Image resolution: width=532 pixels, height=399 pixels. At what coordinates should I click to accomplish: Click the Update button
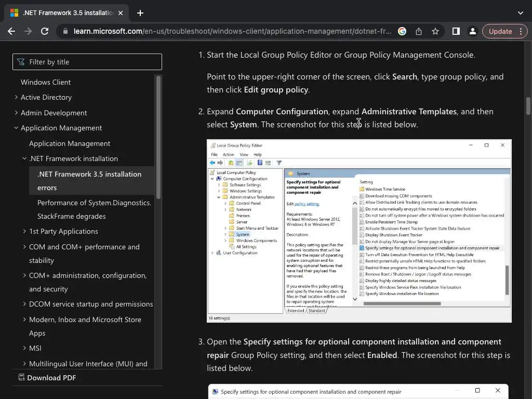(x=500, y=31)
